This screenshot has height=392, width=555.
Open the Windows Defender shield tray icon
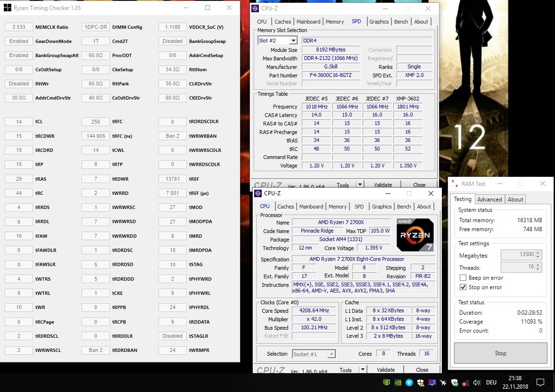pyautogui.click(x=421, y=383)
